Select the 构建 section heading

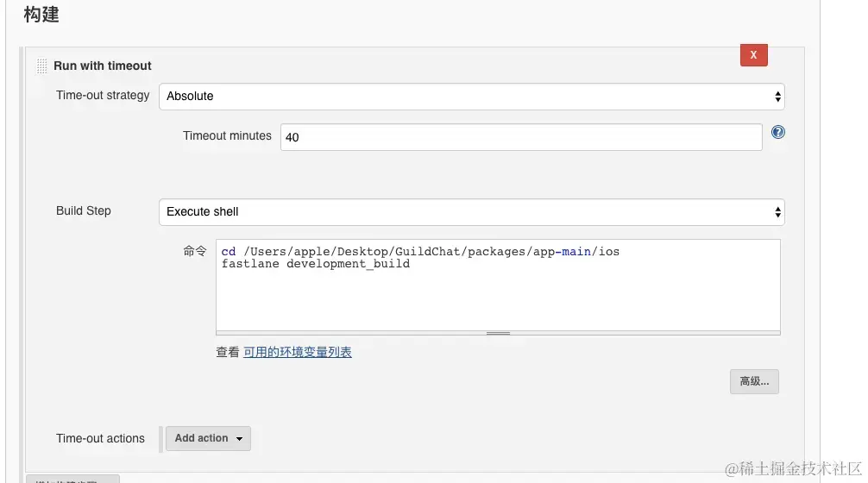41,15
